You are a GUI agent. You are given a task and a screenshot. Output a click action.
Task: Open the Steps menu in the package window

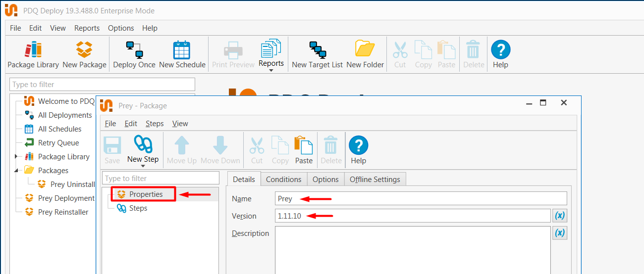coord(155,124)
